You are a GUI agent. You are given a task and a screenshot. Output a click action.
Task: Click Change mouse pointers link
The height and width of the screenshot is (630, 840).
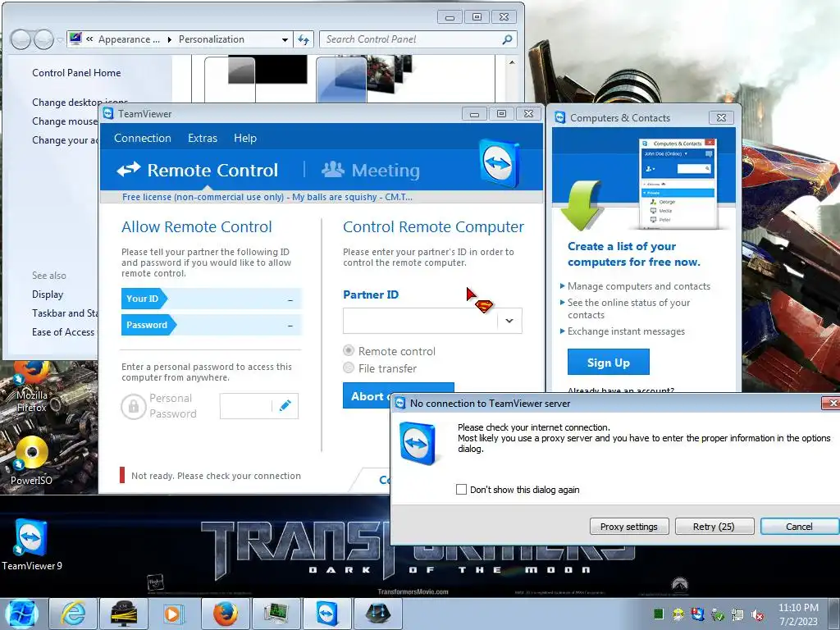pos(65,121)
